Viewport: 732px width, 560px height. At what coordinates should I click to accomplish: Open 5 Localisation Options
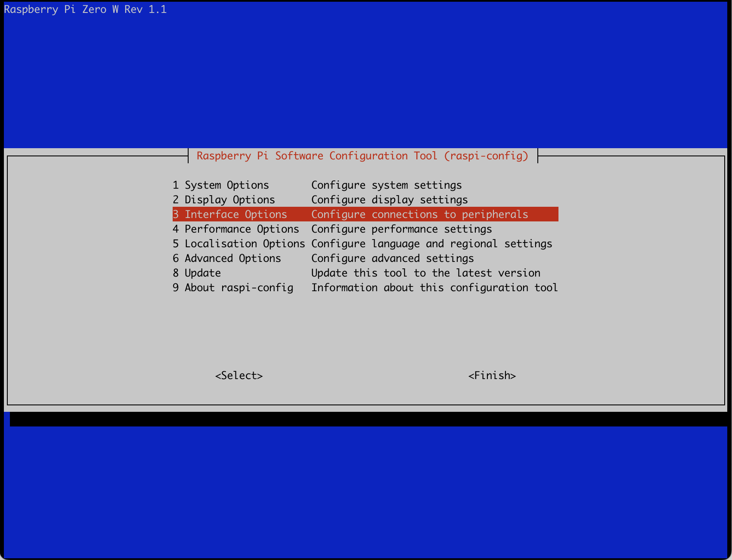(x=365, y=244)
